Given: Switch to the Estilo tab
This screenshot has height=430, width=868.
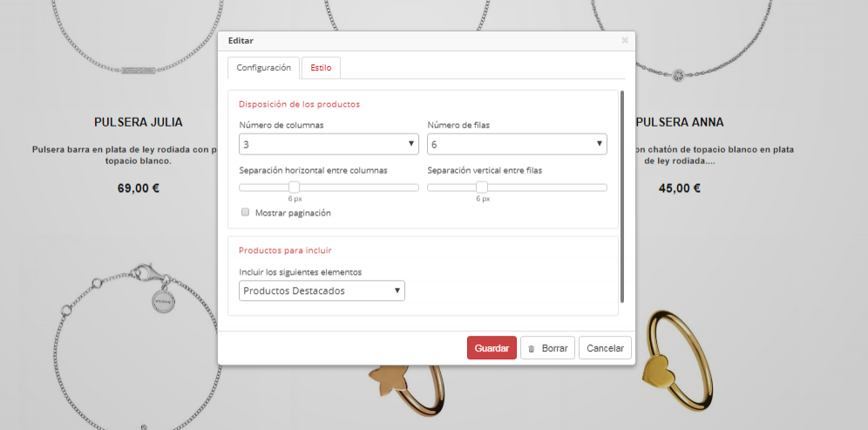Looking at the screenshot, I should point(321,68).
